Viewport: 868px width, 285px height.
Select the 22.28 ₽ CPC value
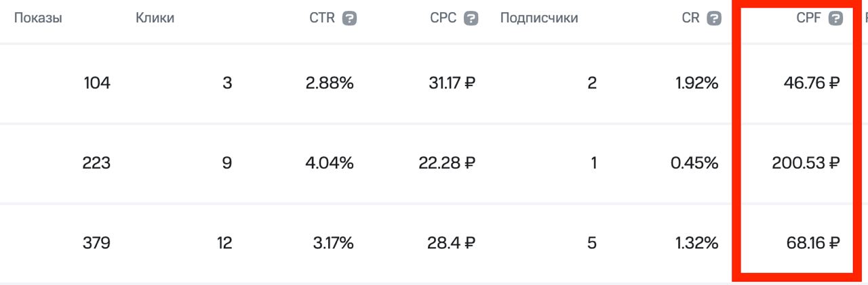[x=448, y=163]
